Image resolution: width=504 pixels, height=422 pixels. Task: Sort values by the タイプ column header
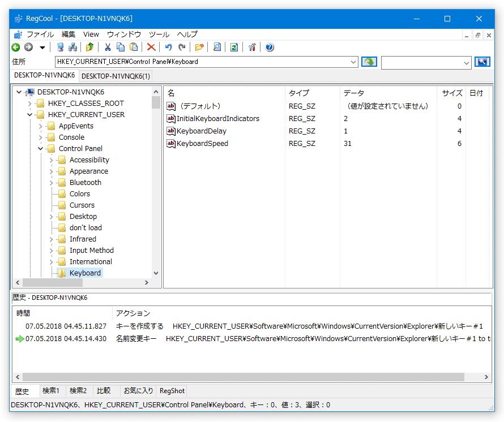[313, 93]
